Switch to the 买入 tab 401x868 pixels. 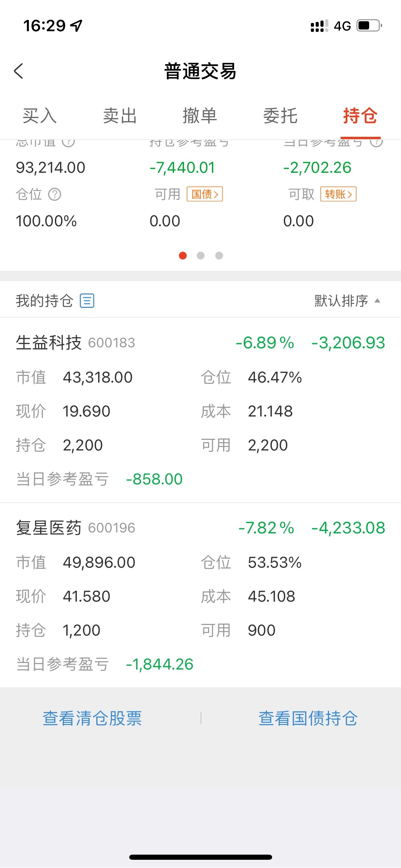click(40, 116)
